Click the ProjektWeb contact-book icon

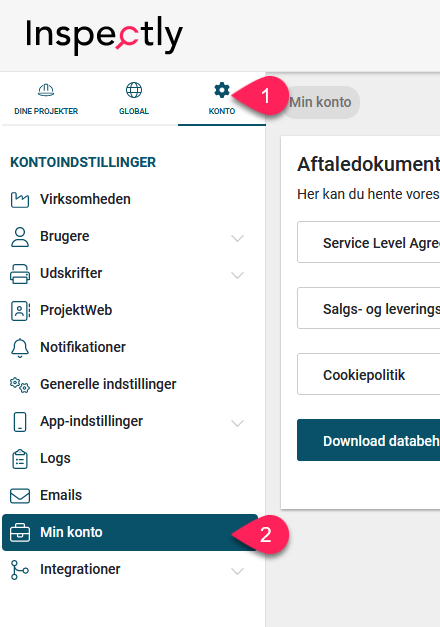click(20, 311)
